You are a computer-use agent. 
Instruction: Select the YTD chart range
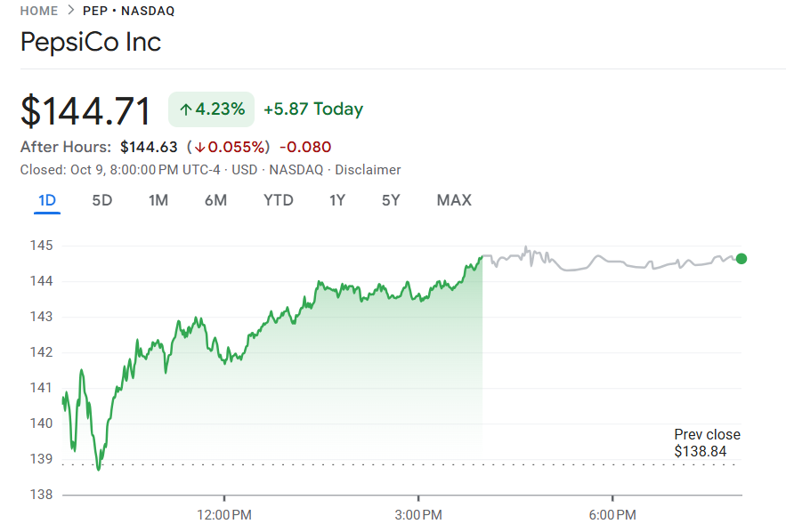point(279,200)
